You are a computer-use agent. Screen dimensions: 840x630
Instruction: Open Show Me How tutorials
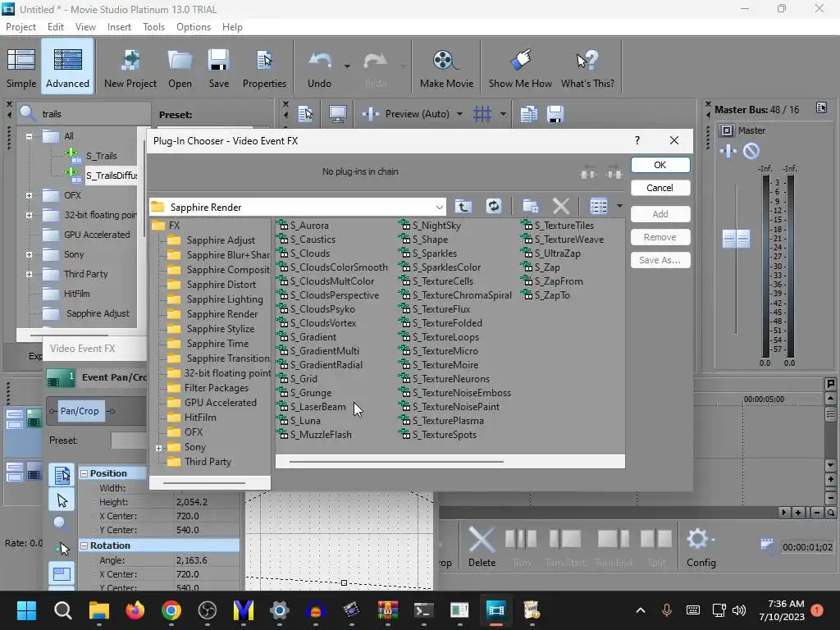pos(520,67)
